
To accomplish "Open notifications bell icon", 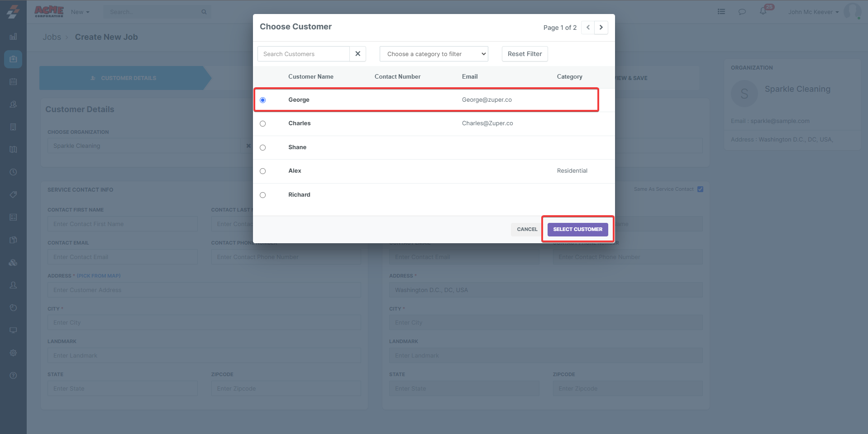I will (x=763, y=11).
